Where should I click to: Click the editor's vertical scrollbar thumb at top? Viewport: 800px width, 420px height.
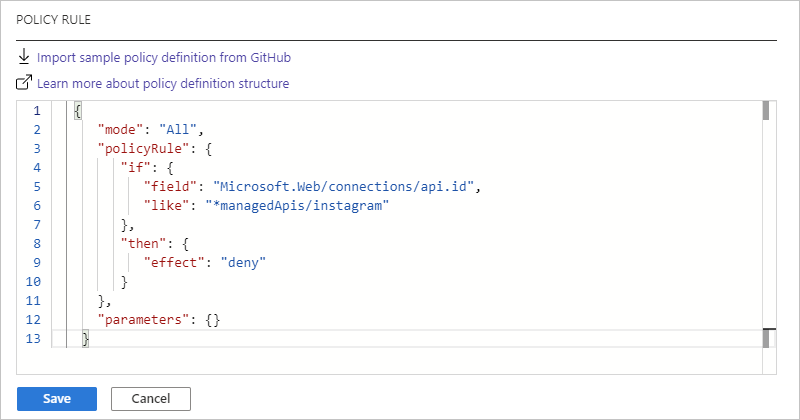766,110
